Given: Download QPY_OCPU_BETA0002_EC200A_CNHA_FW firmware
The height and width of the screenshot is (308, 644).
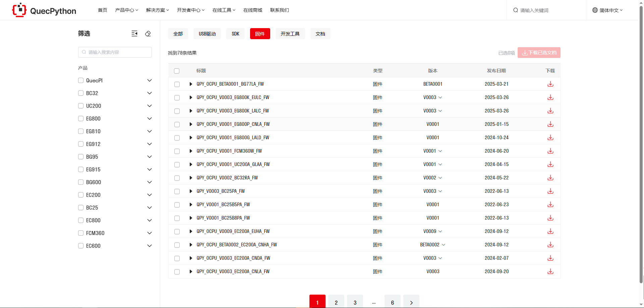Looking at the screenshot, I should click(550, 245).
